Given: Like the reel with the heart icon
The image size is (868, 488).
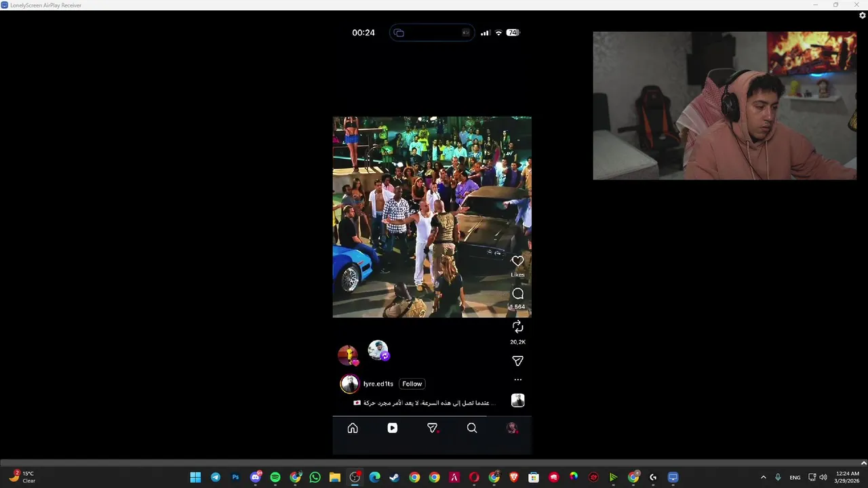Looking at the screenshot, I should pos(517,261).
